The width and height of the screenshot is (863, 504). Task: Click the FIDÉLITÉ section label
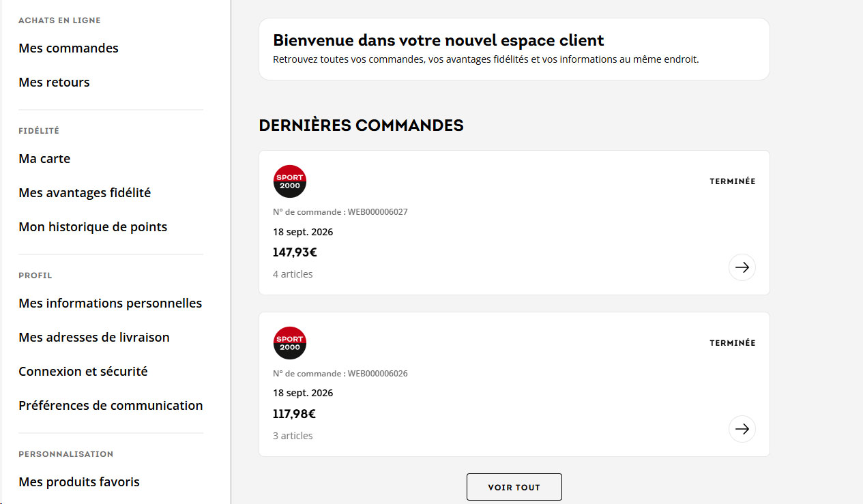click(39, 131)
